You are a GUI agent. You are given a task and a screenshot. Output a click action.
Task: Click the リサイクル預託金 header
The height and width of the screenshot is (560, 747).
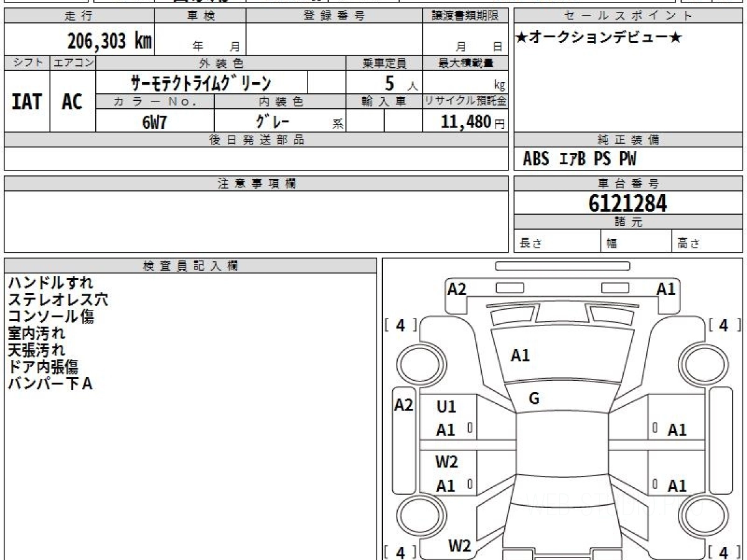(465, 101)
